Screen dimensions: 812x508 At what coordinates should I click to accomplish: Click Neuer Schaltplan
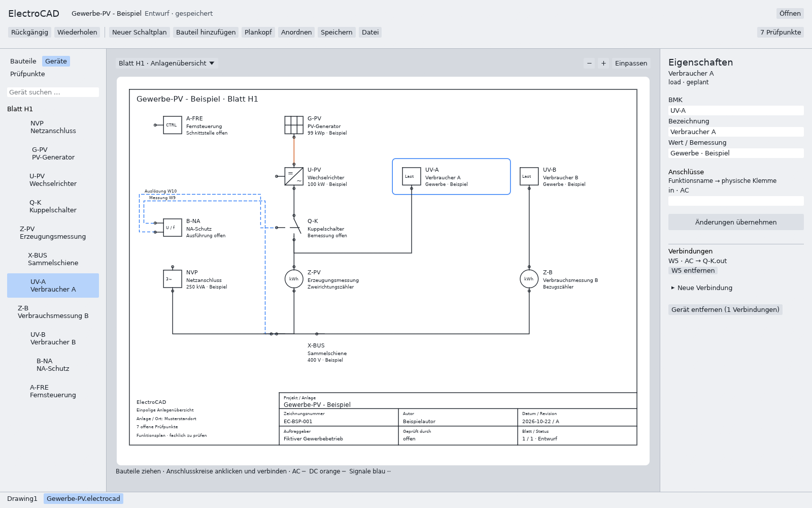coord(140,33)
